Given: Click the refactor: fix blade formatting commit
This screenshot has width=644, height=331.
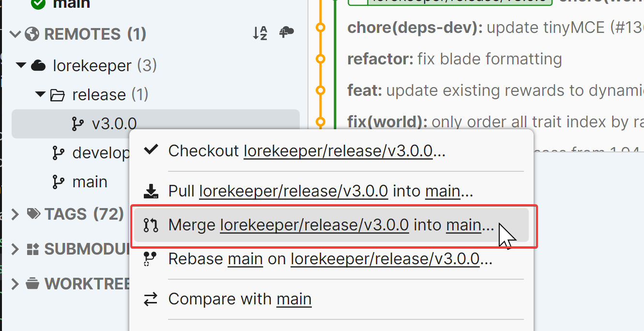Looking at the screenshot, I should pos(454,59).
